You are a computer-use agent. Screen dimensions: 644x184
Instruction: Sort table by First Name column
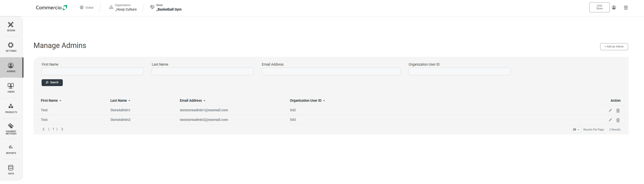tap(51, 100)
